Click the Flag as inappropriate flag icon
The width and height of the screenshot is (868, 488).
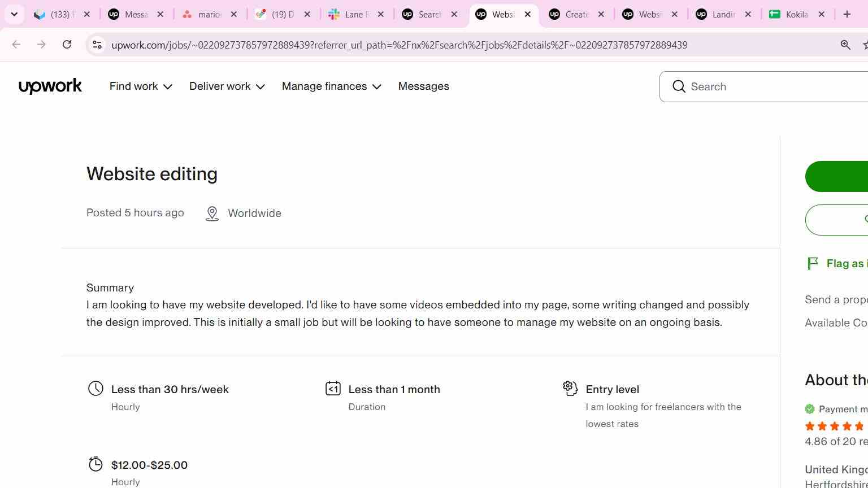813,263
